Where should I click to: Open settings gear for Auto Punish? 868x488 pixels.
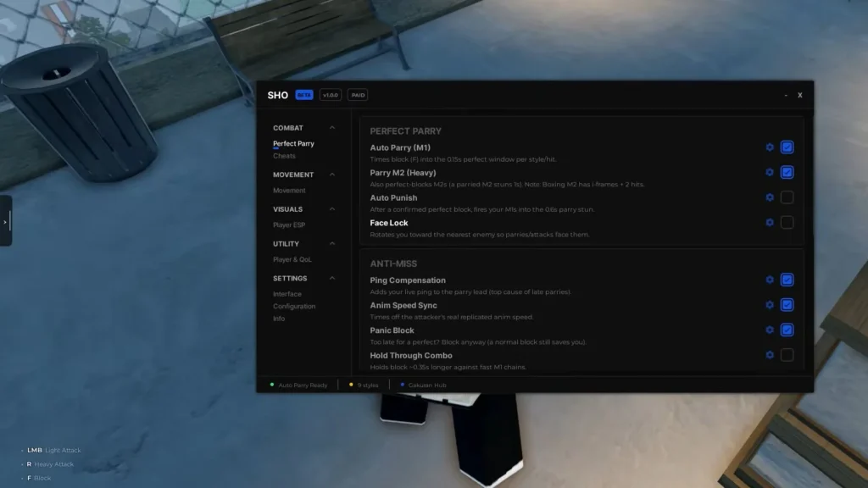tap(770, 197)
